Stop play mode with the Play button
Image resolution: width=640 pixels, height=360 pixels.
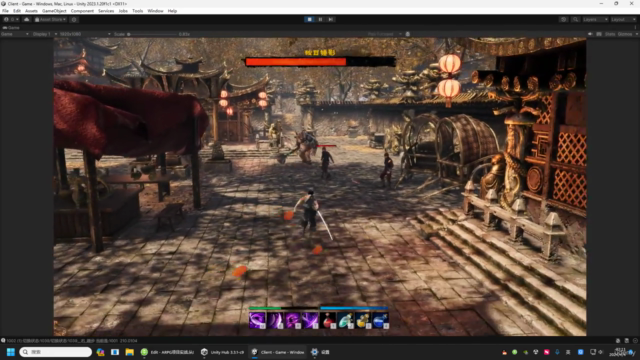310,19
